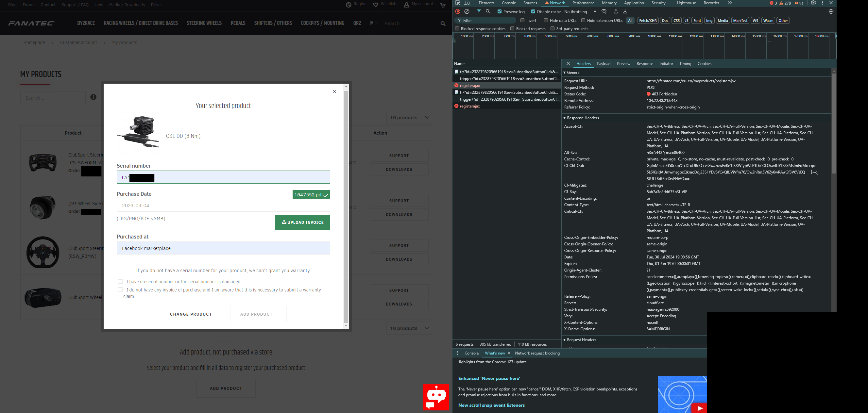This screenshot has height=413, width=868.
Task: Open DevTools settings gear icon
Action: pos(813,3)
